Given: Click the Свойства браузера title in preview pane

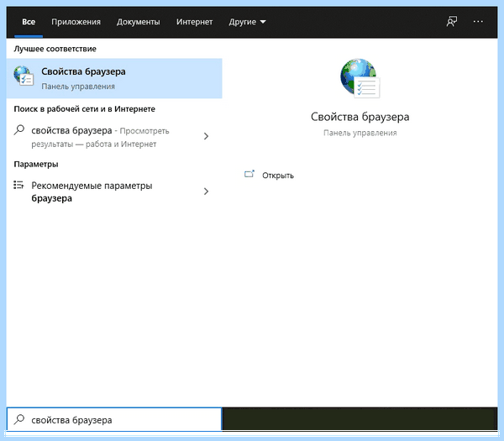Looking at the screenshot, I should [x=360, y=117].
